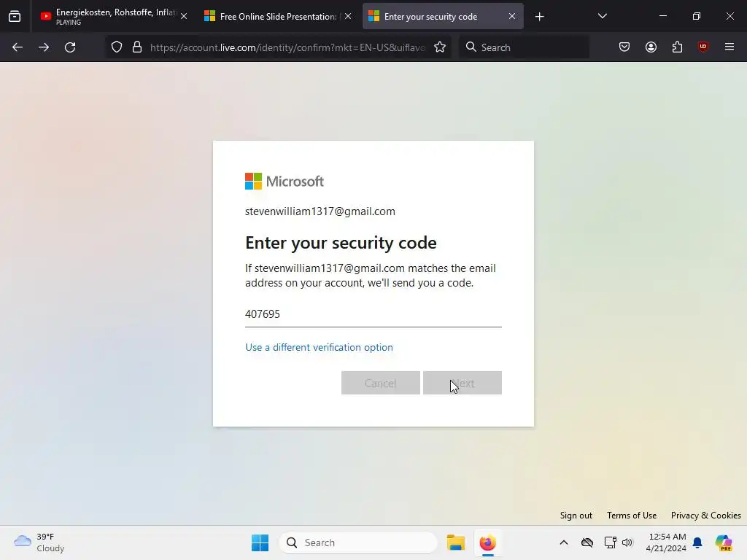Viewport: 747px width, 560px height.
Task: Click Use a different verification option
Action: click(319, 347)
